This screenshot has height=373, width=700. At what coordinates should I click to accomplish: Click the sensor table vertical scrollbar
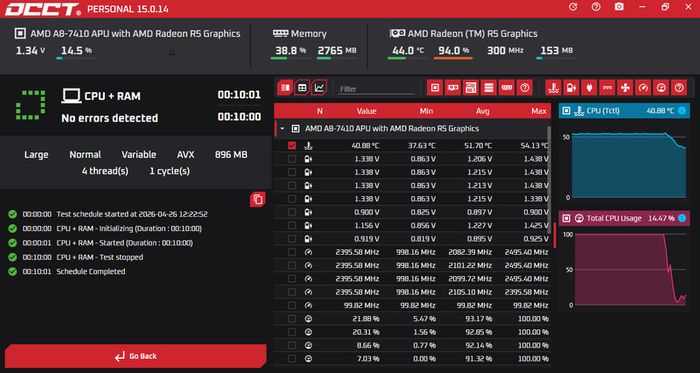pyautogui.click(x=549, y=178)
